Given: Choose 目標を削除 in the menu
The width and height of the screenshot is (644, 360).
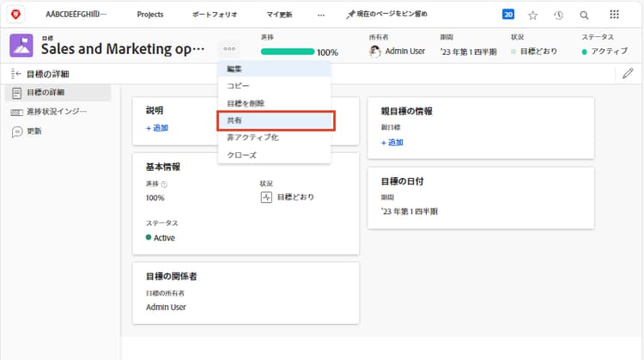Looking at the screenshot, I should (274, 103).
